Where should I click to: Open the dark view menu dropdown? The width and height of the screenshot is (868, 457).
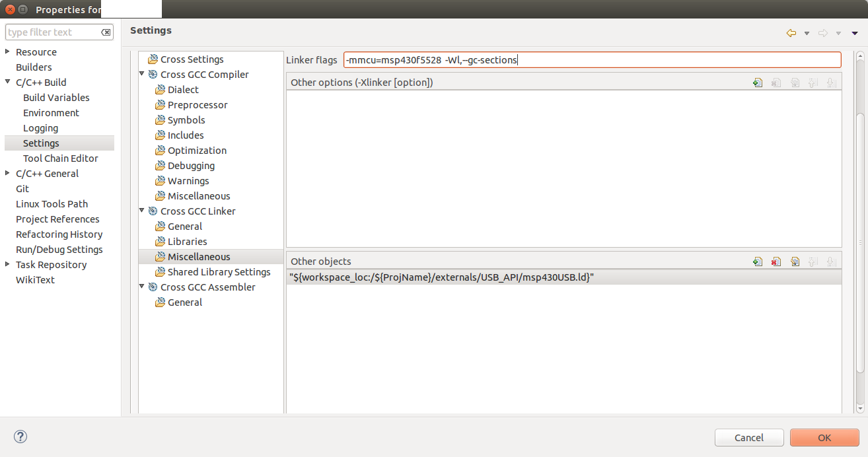tap(854, 34)
